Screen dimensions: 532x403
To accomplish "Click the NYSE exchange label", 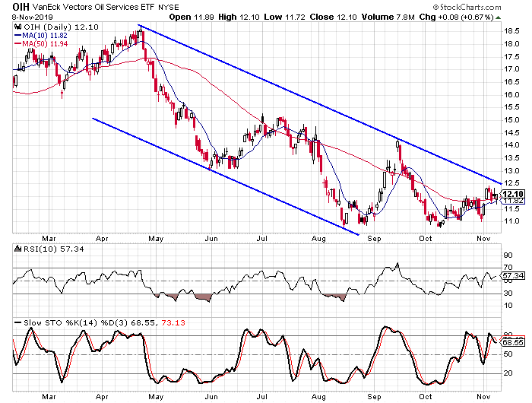I will (169, 7).
